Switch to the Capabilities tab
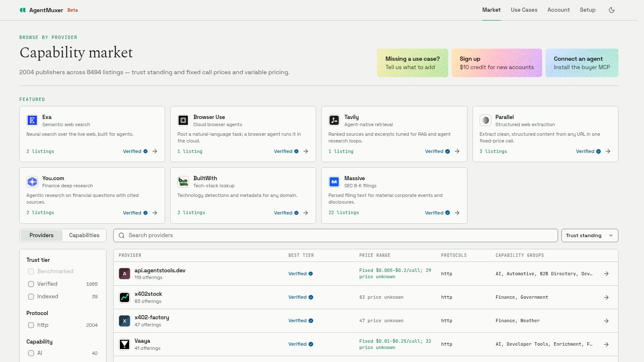This screenshot has width=644, height=362. coord(84,235)
